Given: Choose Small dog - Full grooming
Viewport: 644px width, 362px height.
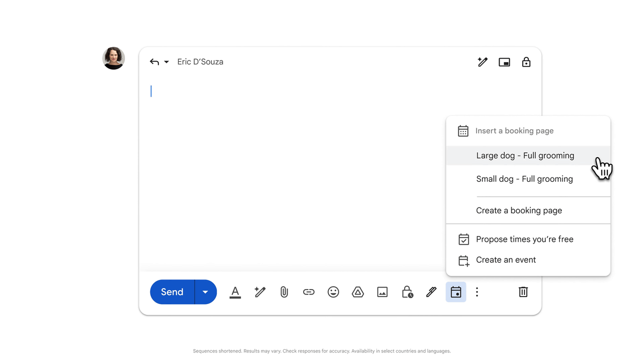Looking at the screenshot, I should (524, 179).
